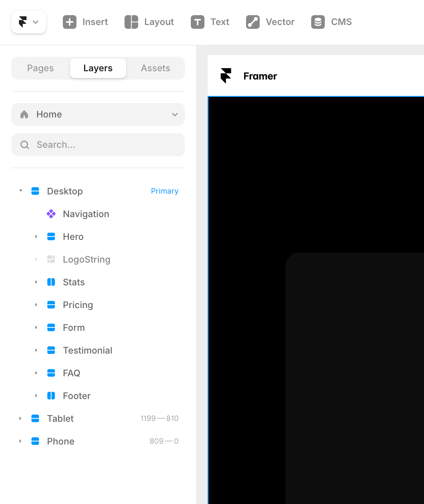Select the Layers tab
The image size is (424, 504).
[98, 68]
